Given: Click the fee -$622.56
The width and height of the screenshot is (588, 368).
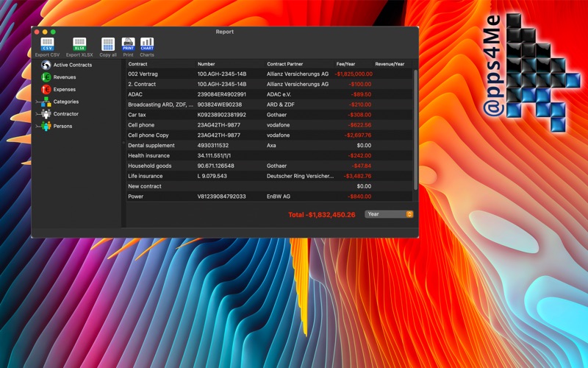Looking at the screenshot, I should point(359,125).
